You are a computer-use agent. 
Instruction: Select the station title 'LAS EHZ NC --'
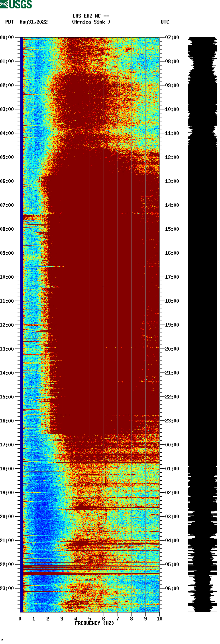[90, 16]
